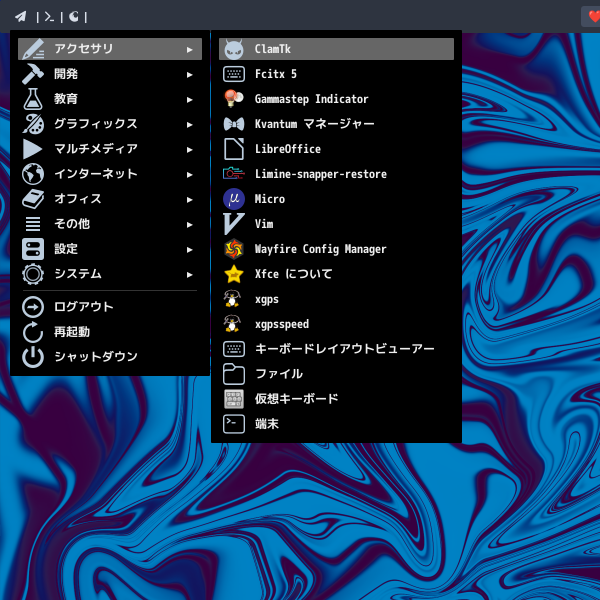Click the 仮想キーボード keypad icon
The height and width of the screenshot is (600, 600).
(x=234, y=399)
